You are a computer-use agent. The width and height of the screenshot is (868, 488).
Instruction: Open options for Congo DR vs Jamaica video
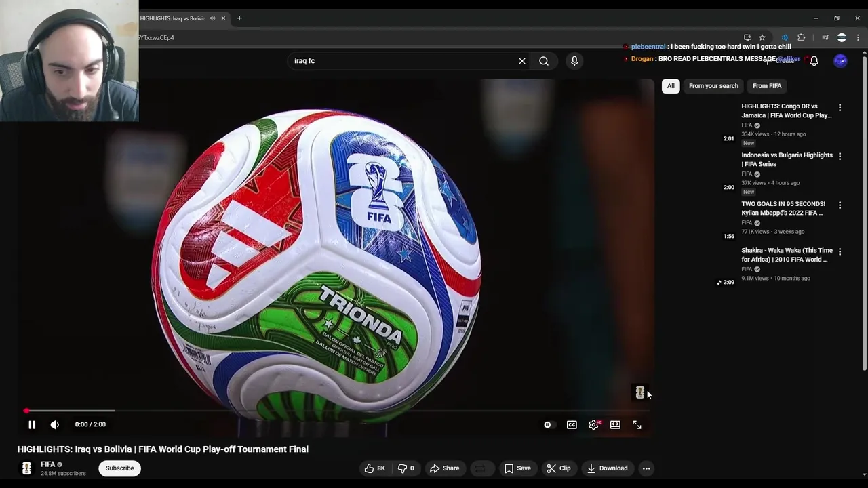click(840, 108)
